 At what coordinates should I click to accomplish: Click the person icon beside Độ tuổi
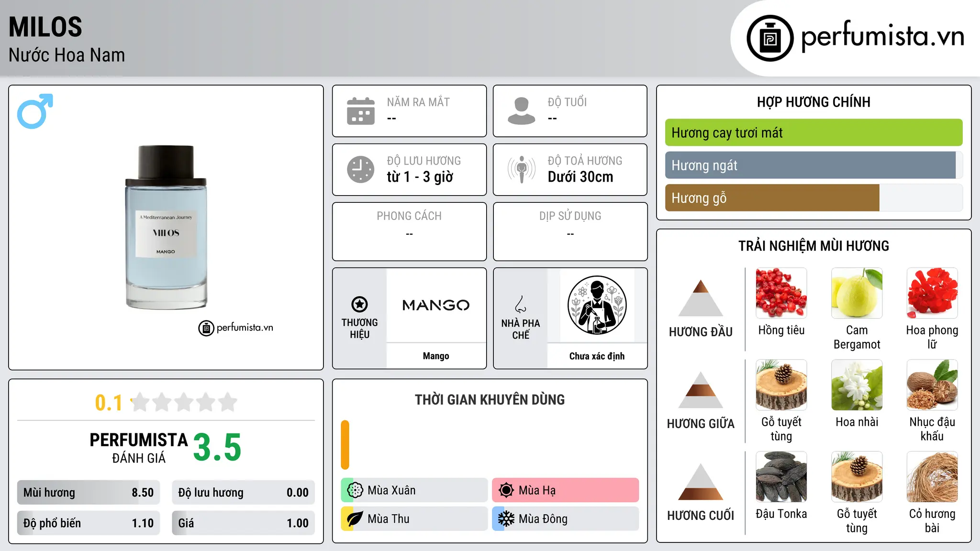tap(522, 111)
